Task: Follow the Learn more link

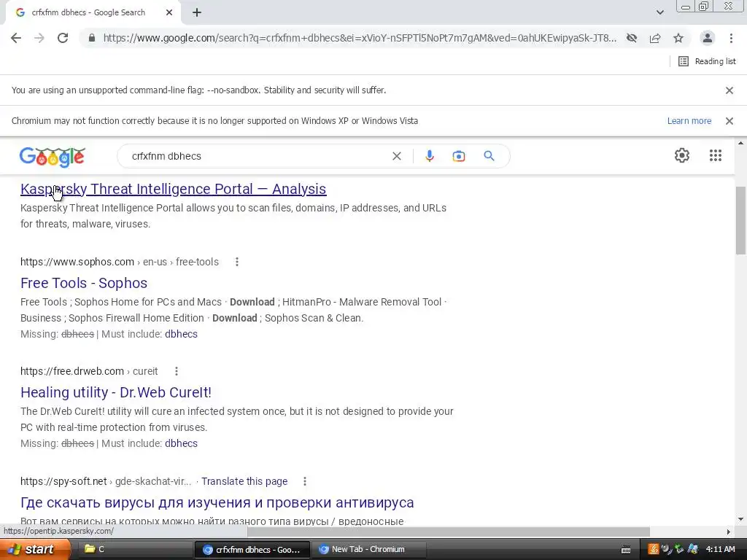Action: point(689,121)
